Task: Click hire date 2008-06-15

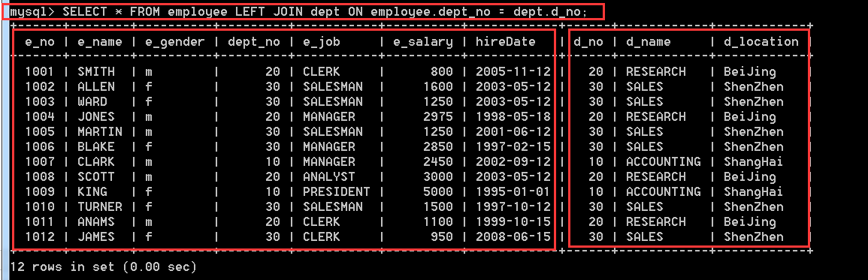Action: pyautogui.click(x=513, y=236)
